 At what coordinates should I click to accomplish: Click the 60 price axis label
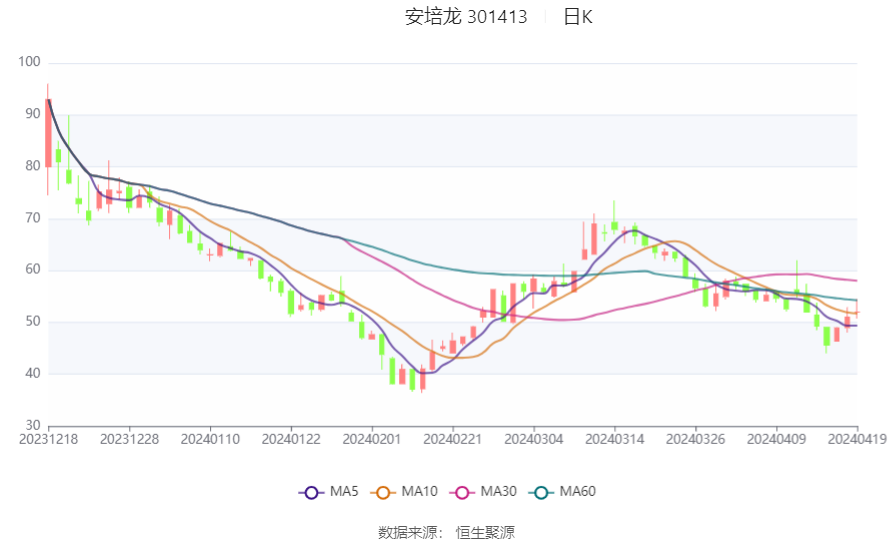click(32, 269)
